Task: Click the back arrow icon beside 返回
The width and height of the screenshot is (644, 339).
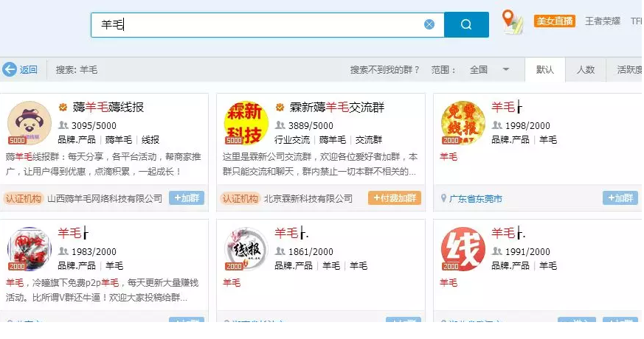Action: [10, 69]
